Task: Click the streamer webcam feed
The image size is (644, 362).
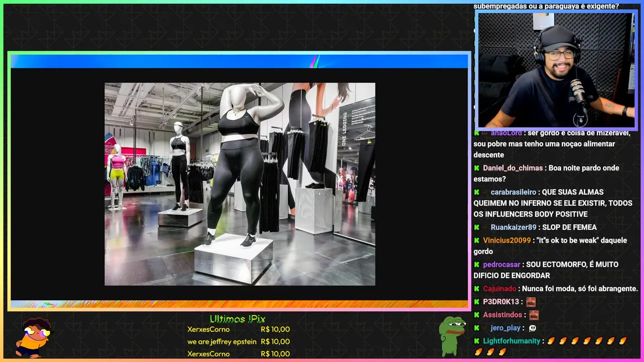Action: (555, 70)
